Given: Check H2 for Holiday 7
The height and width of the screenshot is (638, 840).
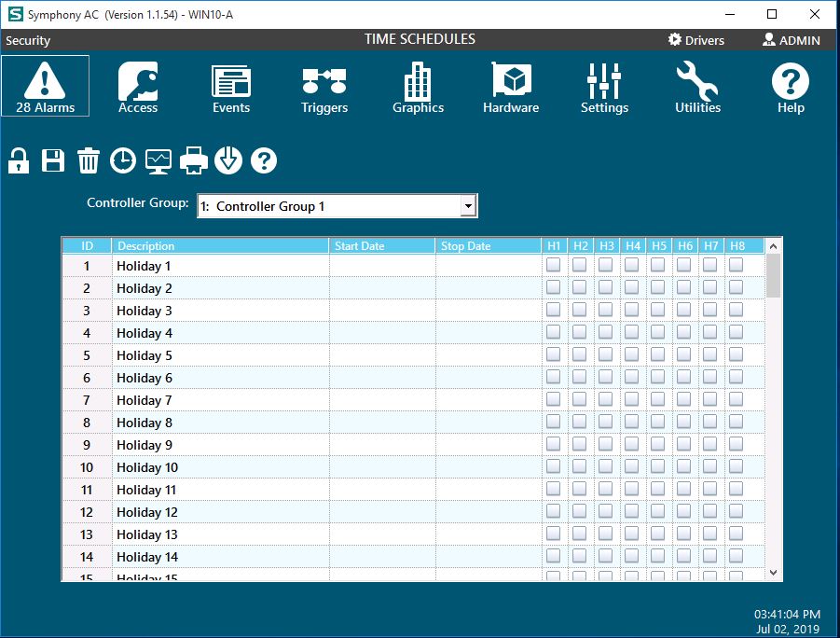Looking at the screenshot, I should (x=580, y=399).
